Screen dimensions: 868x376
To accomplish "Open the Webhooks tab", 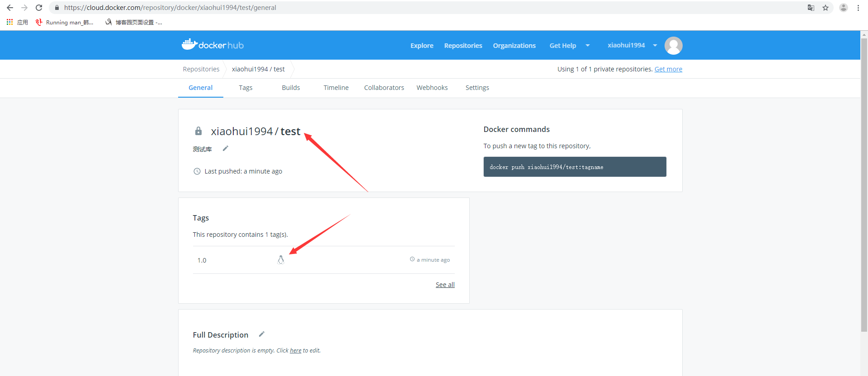I will pos(432,88).
